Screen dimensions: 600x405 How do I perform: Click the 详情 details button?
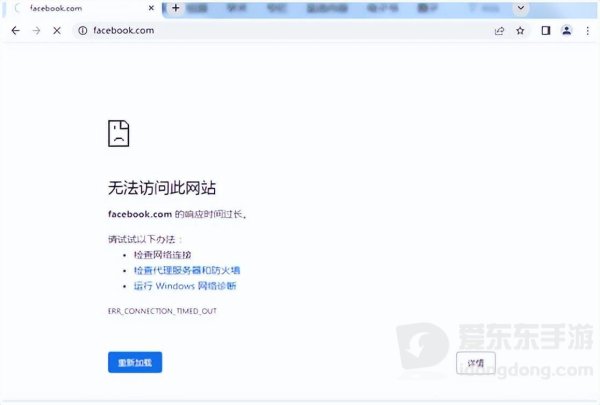(x=476, y=363)
